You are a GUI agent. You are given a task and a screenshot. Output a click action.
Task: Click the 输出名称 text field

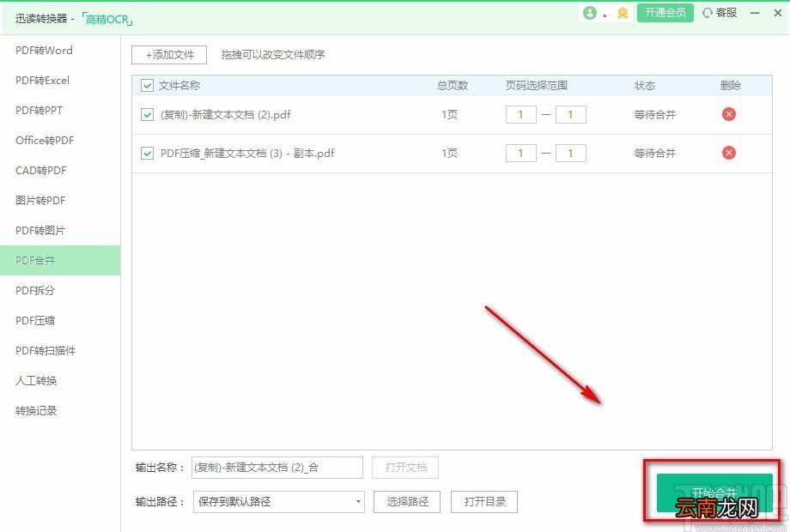click(x=277, y=468)
